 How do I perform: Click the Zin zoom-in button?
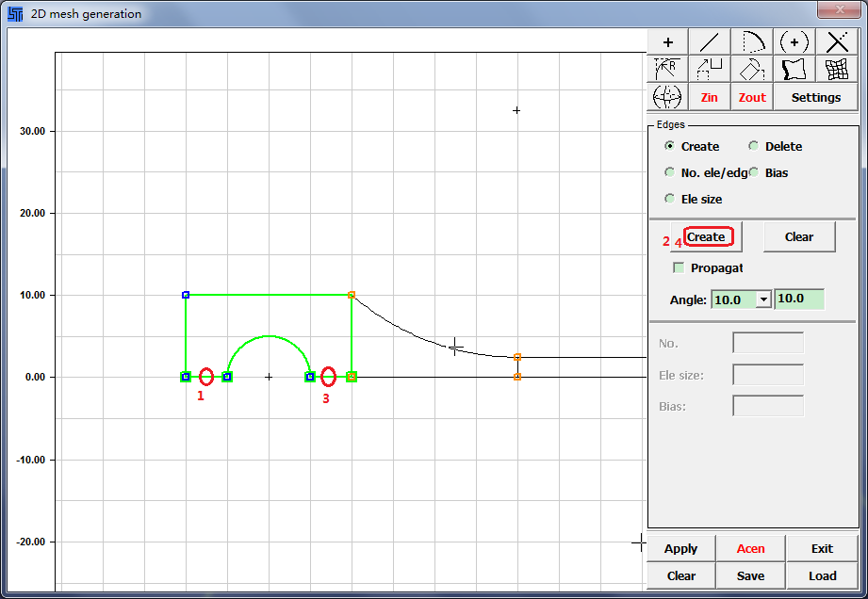pos(710,97)
